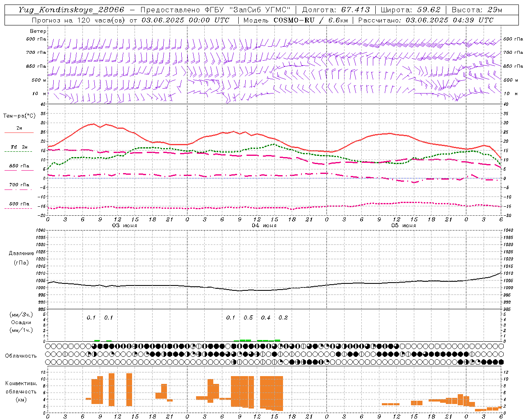525x420 pixels.
Task: Click the Осадки label
Action: point(21,322)
